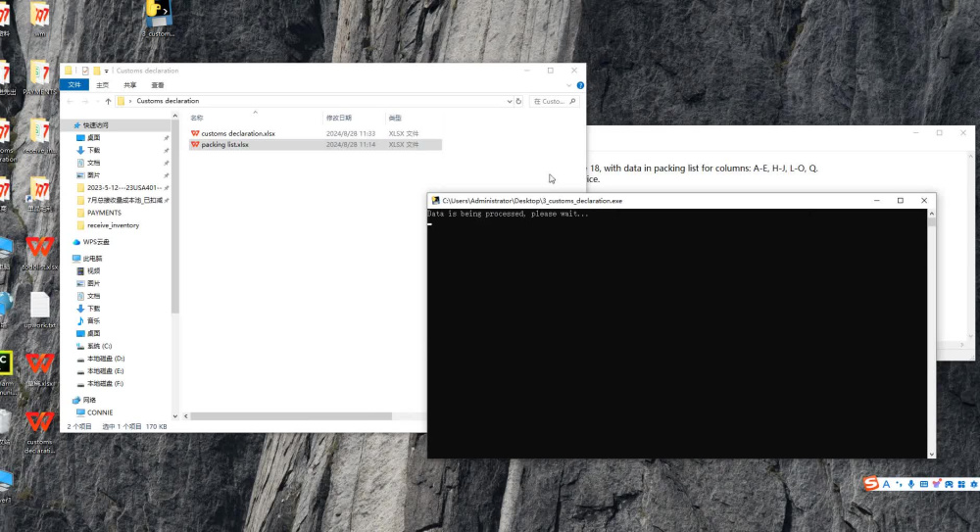980x532 pixels.
Task: Switch to the 查看 ribbon tab
Action: (158, 85)
